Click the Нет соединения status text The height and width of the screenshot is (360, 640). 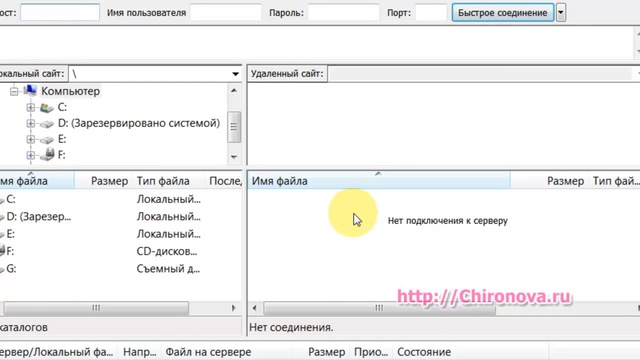pos(291,327)
